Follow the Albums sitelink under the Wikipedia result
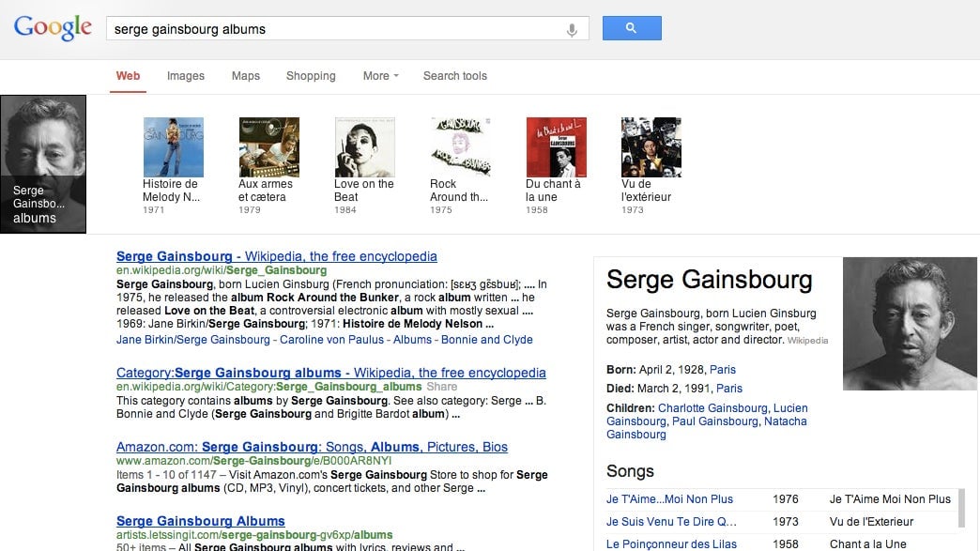 [x=412, y=340]
